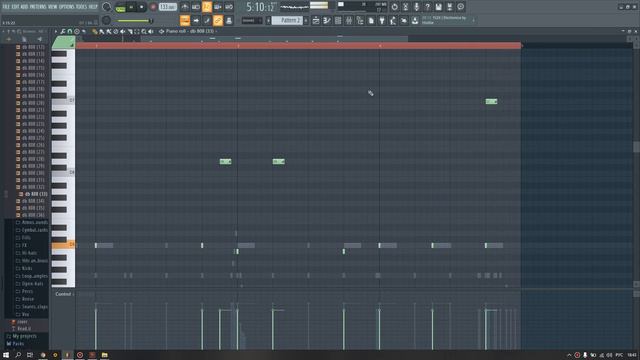Toggle the metronome button
The width and height of the screenshot is (640, 360).
coord(185,7)
